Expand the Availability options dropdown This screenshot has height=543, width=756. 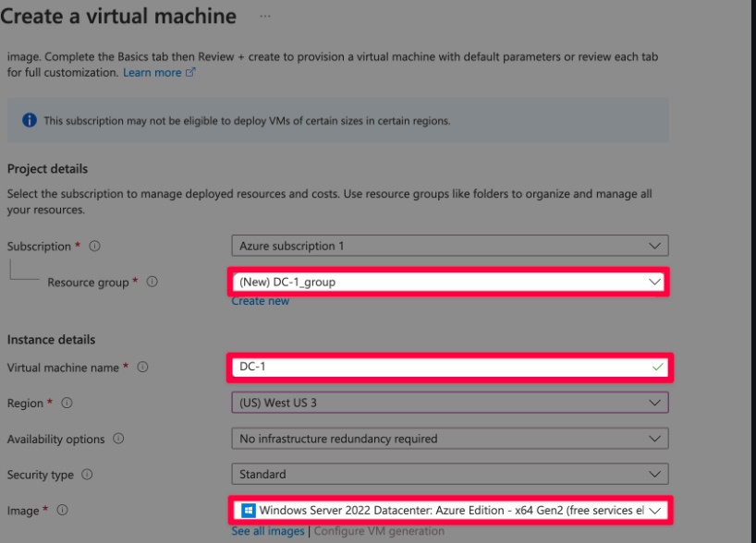(450, 439)
